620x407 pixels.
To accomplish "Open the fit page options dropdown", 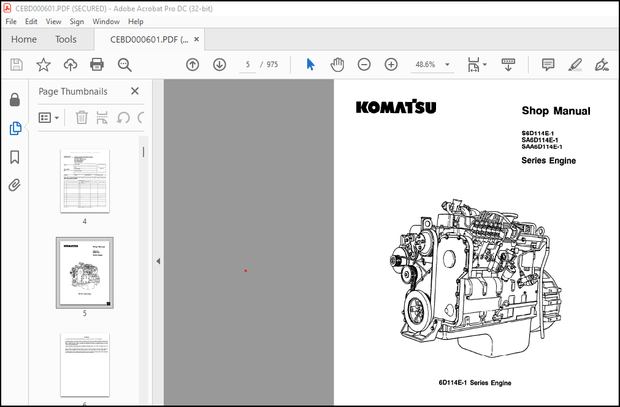I will [475, 64].
